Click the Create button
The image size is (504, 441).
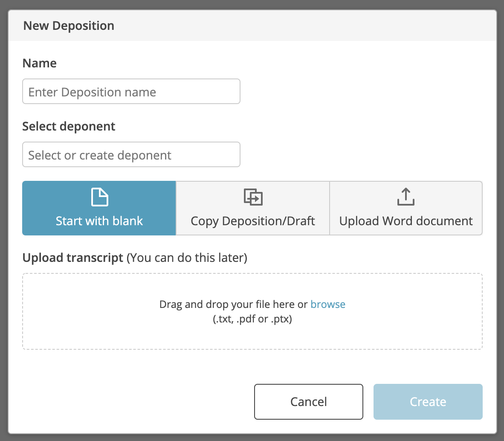(428, 402)
